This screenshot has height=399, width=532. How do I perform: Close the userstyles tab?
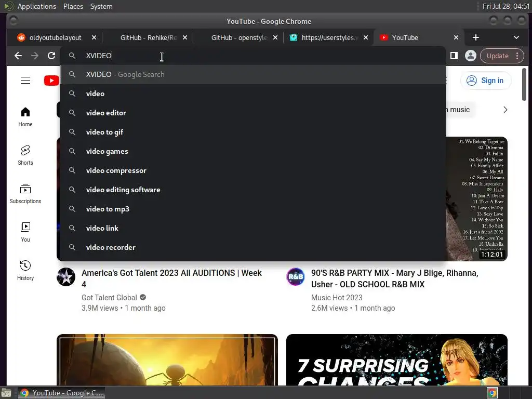click(x=366, y=37)
